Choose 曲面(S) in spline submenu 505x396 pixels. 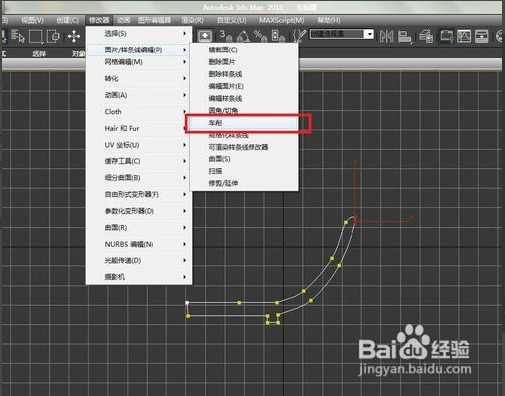point(244,159)
